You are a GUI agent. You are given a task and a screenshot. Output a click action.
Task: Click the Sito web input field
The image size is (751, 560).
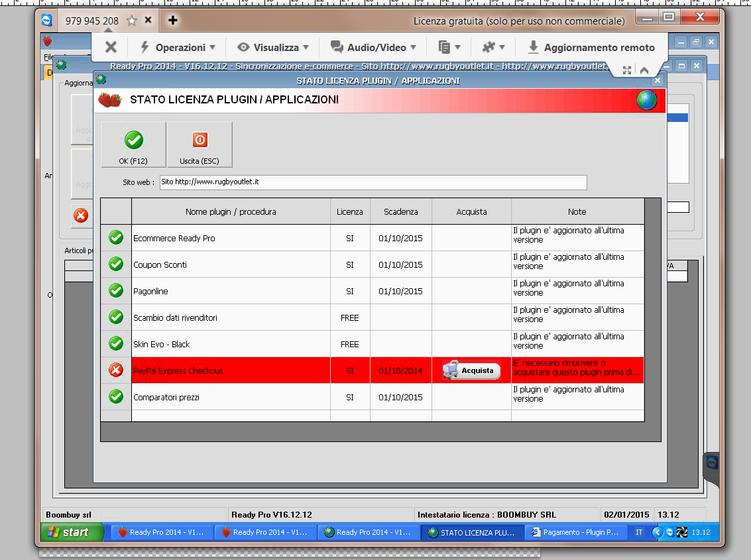373,182
